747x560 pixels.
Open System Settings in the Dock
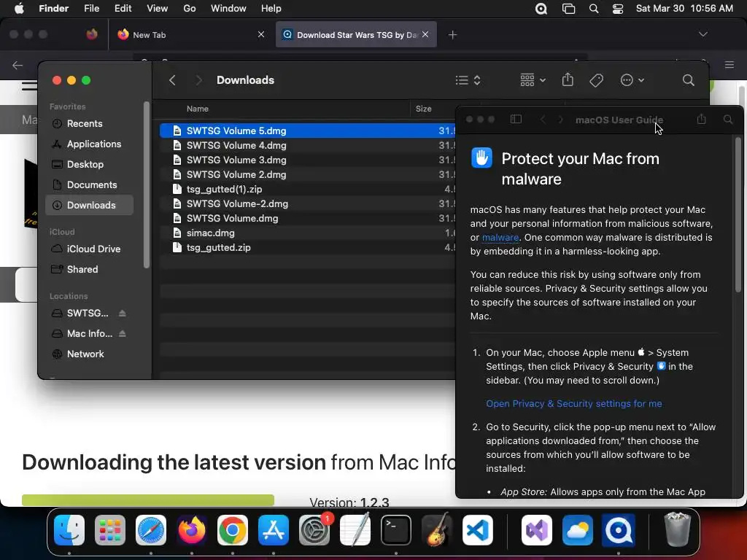click(314, 530)
